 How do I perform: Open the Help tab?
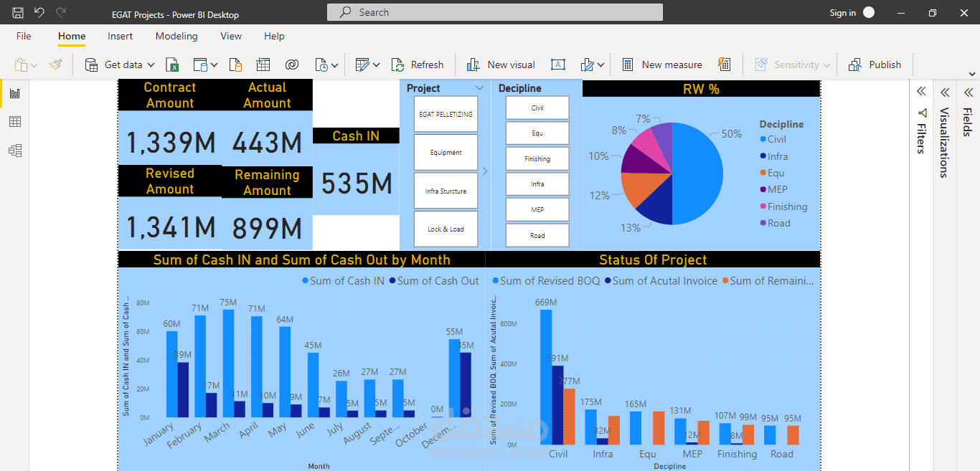click(x=274, y=36)
